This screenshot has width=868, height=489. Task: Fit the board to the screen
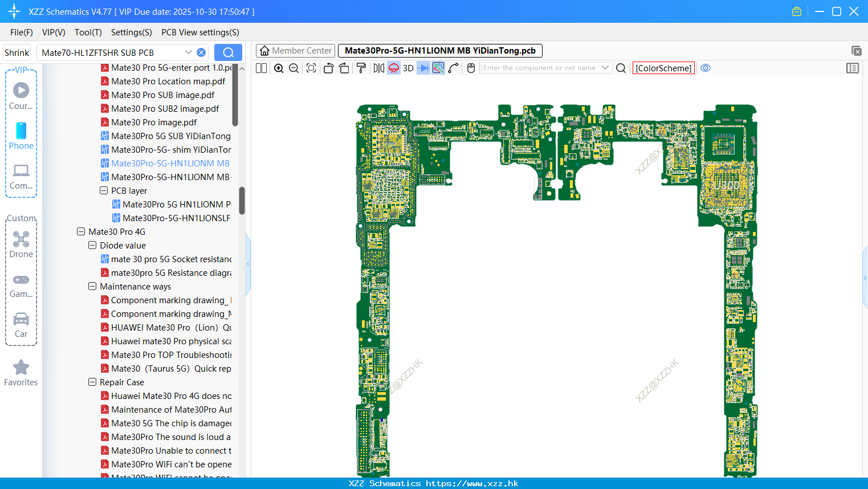pyautogui.click(x=311, y=68)
